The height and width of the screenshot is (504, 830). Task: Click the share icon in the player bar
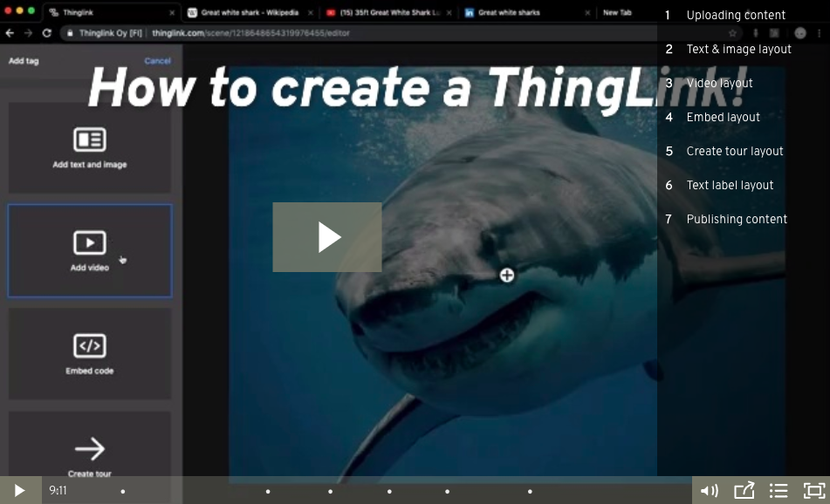744,490
